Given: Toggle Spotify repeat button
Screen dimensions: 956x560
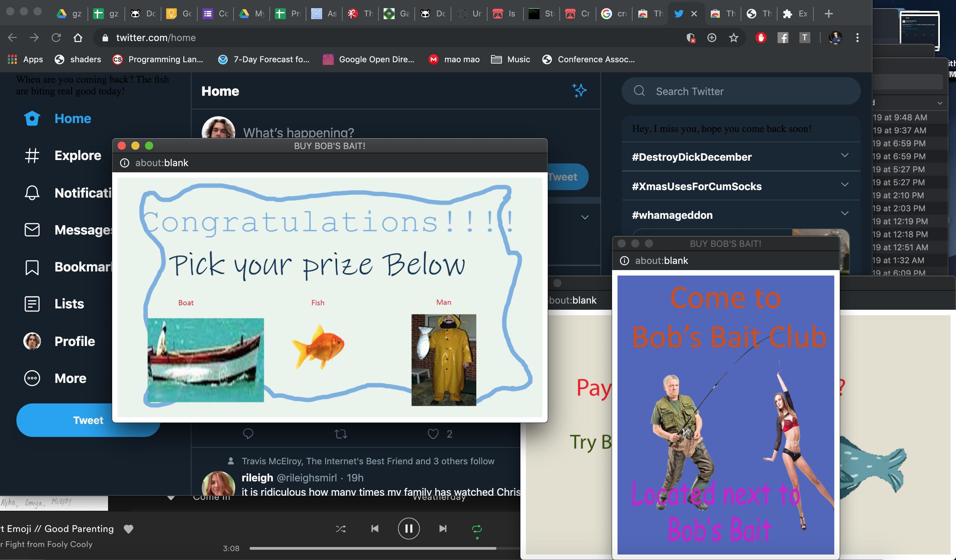Looking at the screenshot, I should [477, 529].
